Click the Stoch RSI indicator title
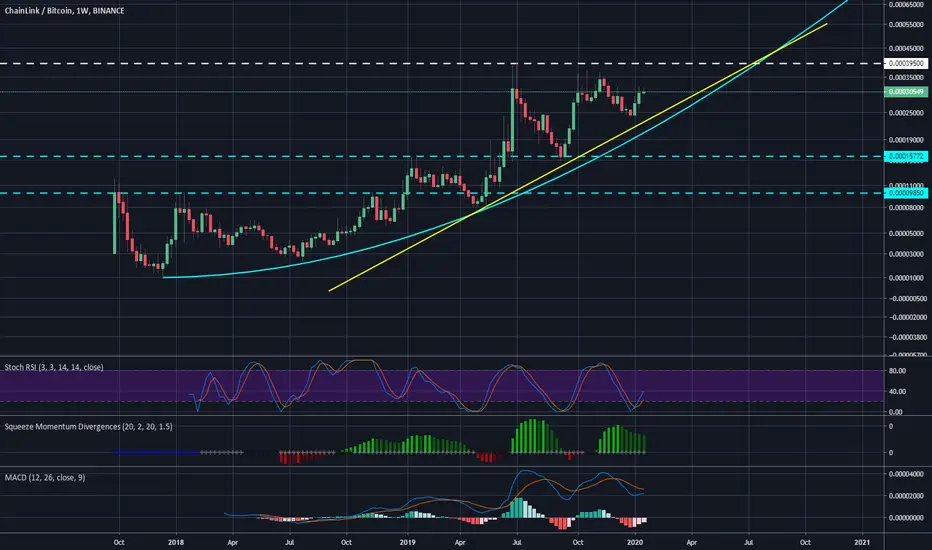Image resolution: width=932 pixels, height=550 pixels. (54, 367)
